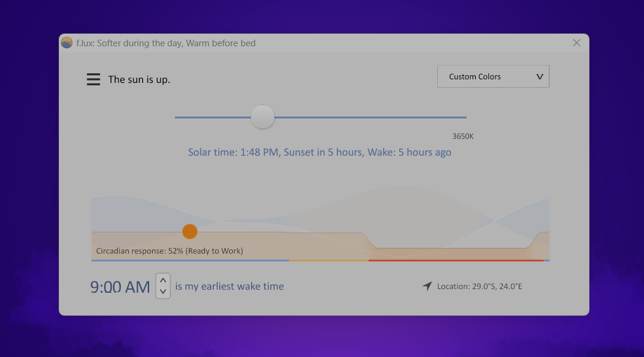644x357 pixels.
Task: Click the 3650K temperature label
Action: pos(463,136)
